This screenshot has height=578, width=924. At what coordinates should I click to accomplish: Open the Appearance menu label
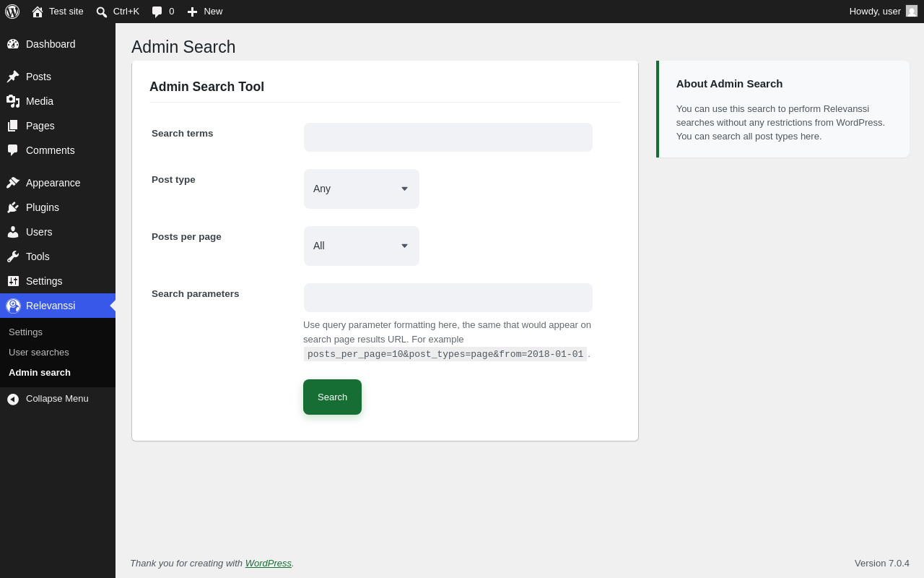[x=53, y=183]
